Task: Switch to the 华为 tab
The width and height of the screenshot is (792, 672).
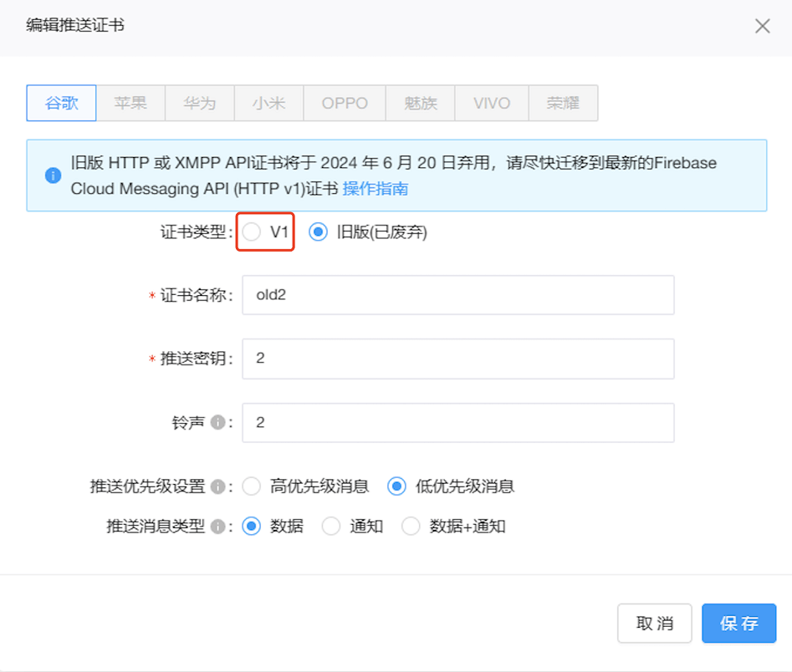Action: point(199,103)
